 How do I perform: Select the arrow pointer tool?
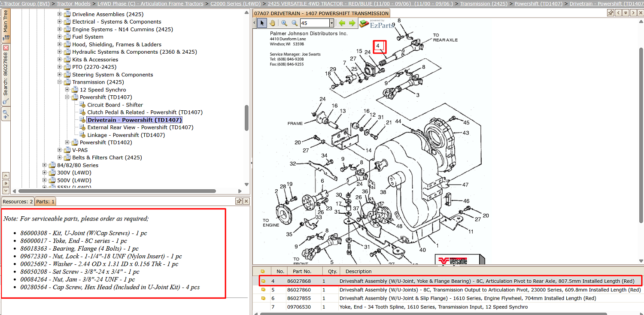[261, 23]
